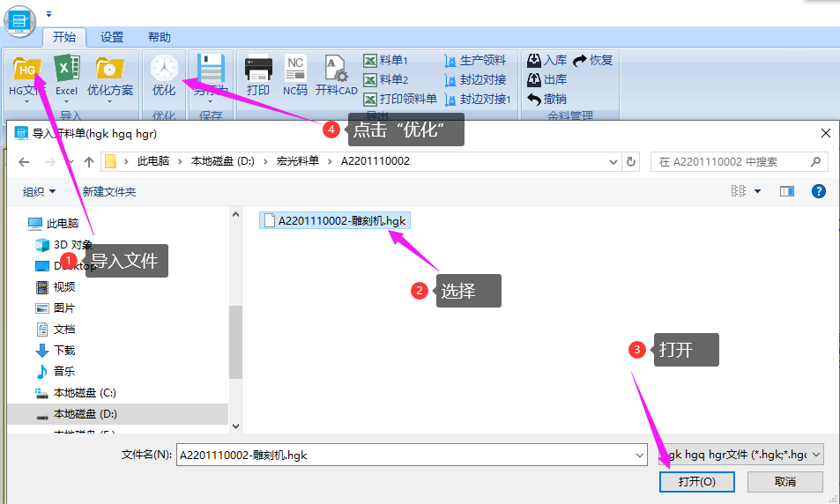Expand address bar history dropdown

tap(613, 162)
